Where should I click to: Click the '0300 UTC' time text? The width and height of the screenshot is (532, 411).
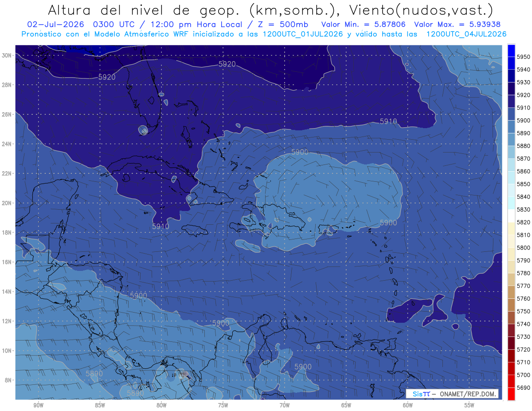[x=116, y=24]
